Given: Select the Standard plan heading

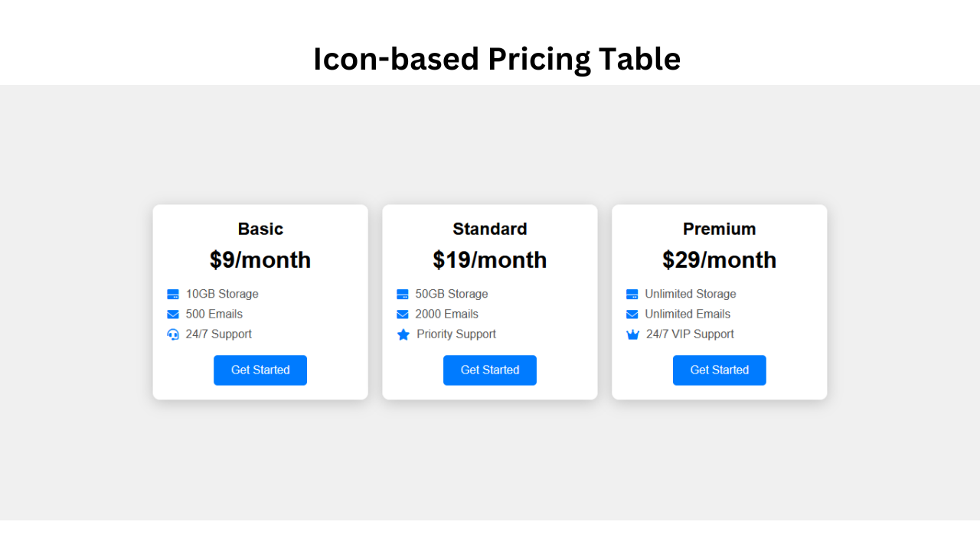Looking at the screenshot, I should pos(490,229).
